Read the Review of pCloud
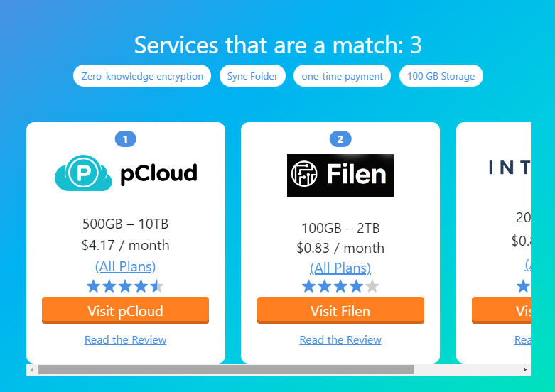The width and height of the screenshot is (555, 392). coord(125,340)
